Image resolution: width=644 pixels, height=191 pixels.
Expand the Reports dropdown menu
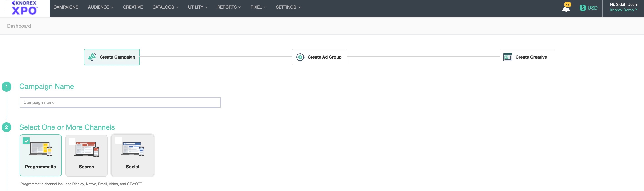pyautogui.click(x=229, y=7)
